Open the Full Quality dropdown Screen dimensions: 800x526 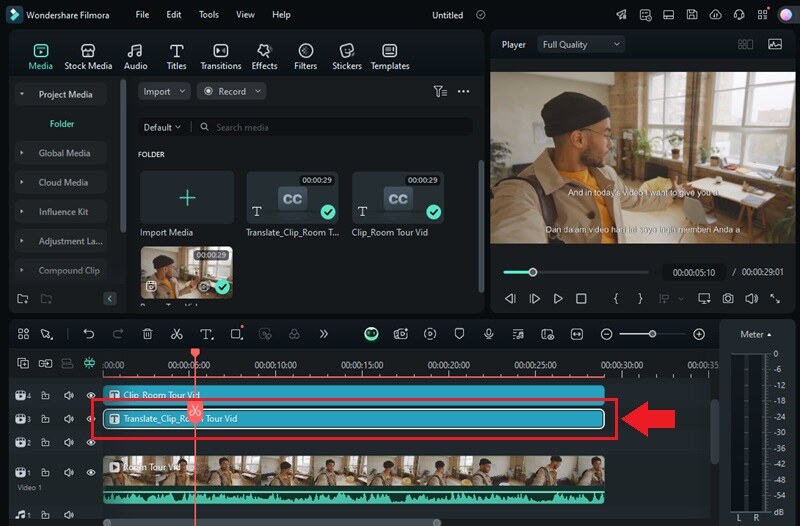tap(581, 44)
